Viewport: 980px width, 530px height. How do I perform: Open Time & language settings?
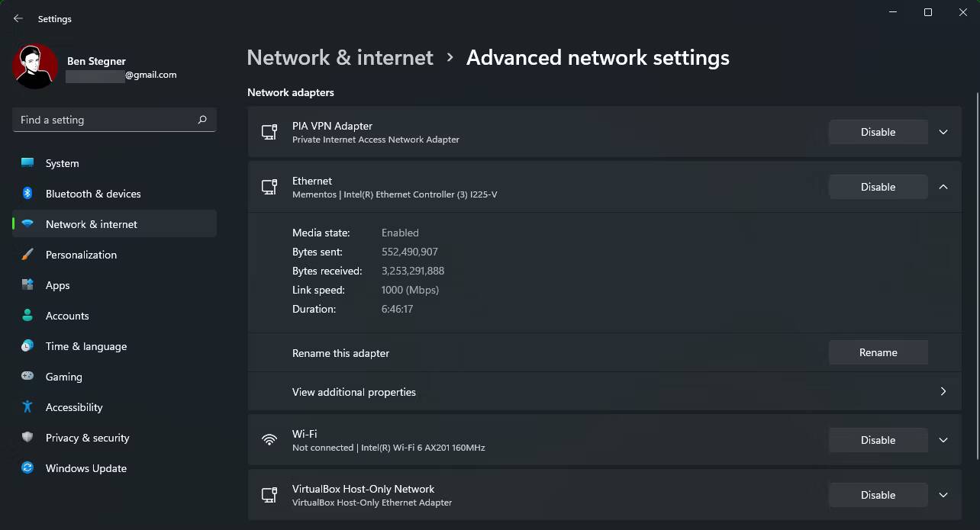pos(85,346)
